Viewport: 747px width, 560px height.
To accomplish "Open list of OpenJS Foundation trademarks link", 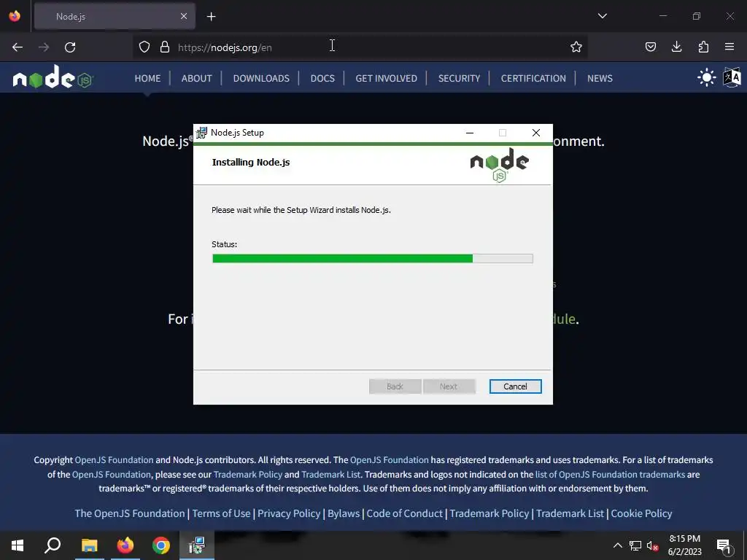I will [x=610, y=474].
